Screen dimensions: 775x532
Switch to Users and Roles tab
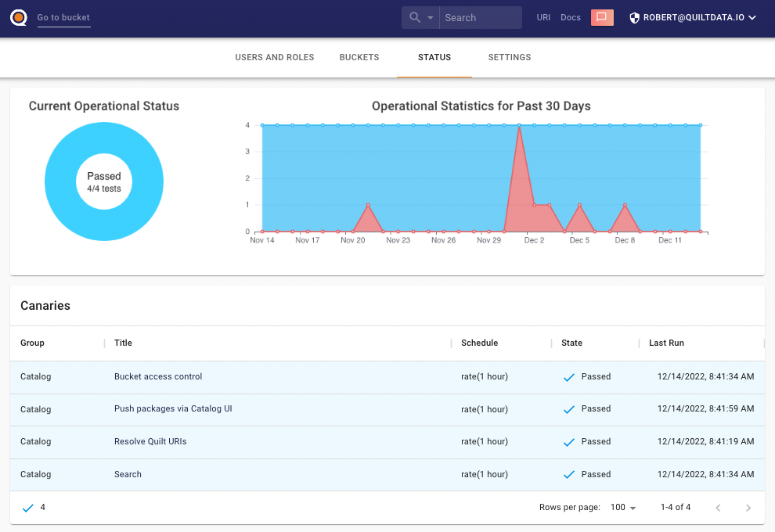(274, 57)
